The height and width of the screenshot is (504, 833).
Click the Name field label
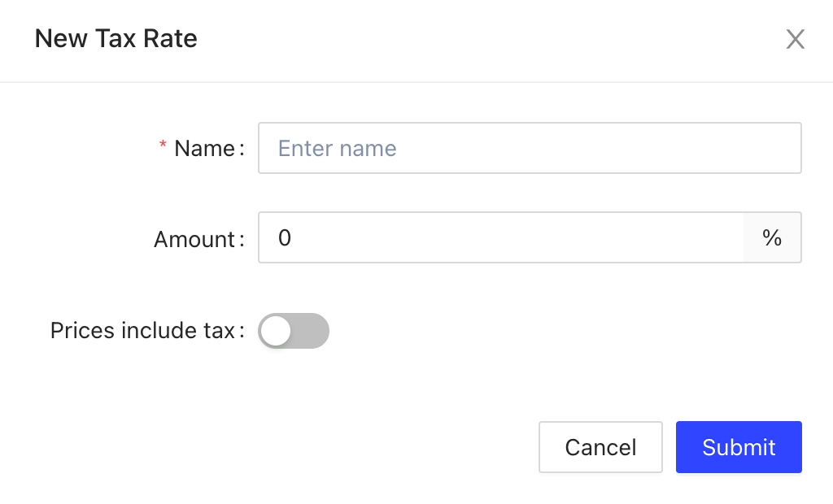coord(204,148)
